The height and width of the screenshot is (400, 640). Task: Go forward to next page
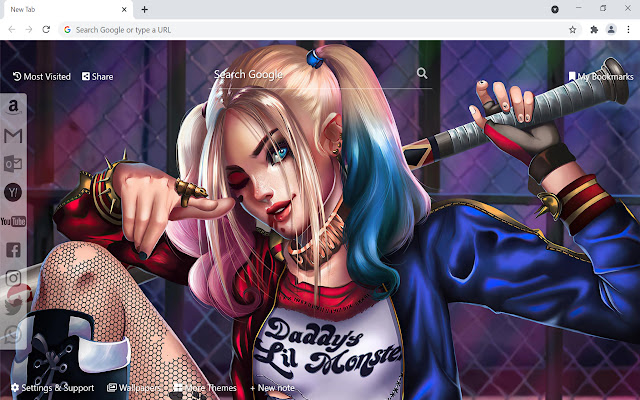tap(29, 29)
